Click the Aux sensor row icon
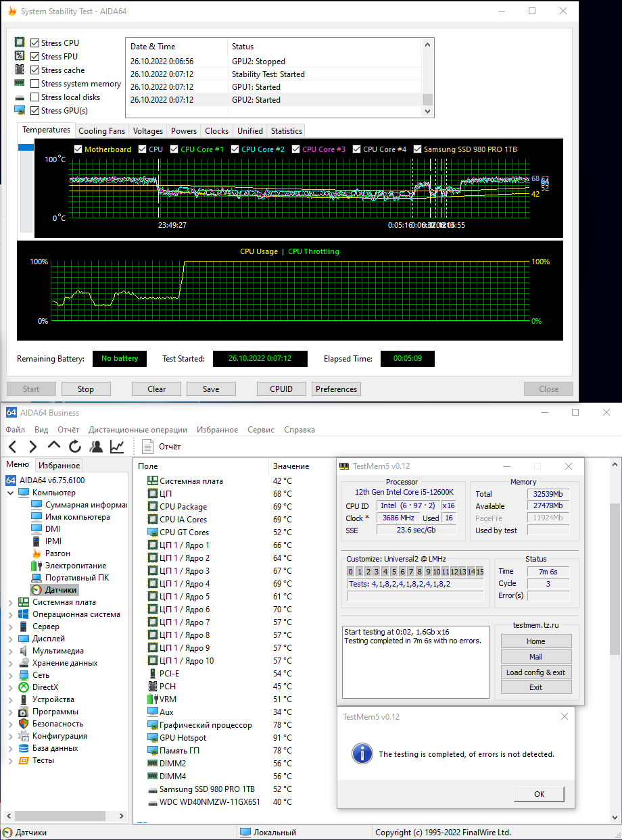The height and width of the screenshot is (840, 622). click(x=152, y=712)
